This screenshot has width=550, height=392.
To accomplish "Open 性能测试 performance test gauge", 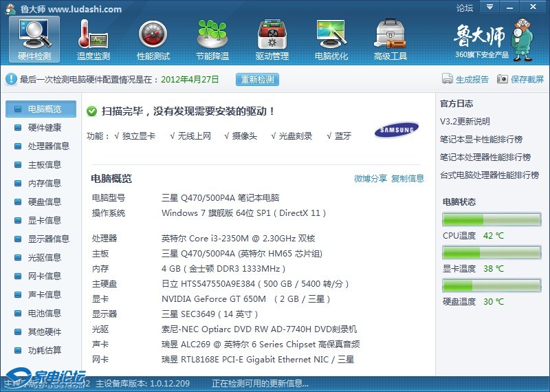I will click(x=153, y=39).
